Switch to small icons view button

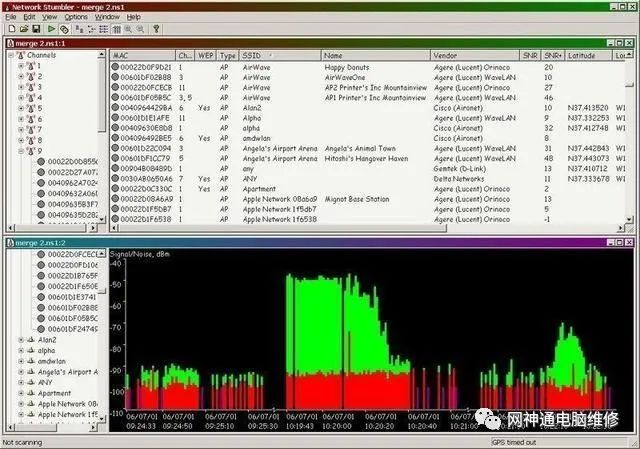[91, 29]
